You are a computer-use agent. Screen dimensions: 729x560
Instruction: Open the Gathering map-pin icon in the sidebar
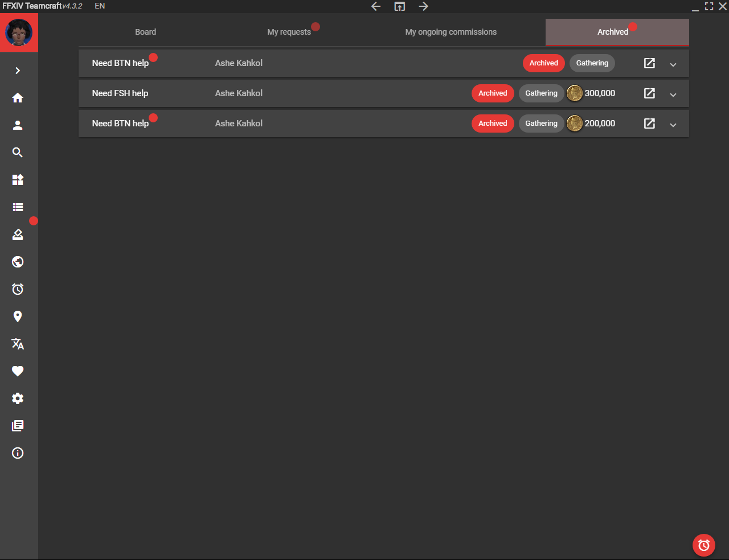[18, 316]
